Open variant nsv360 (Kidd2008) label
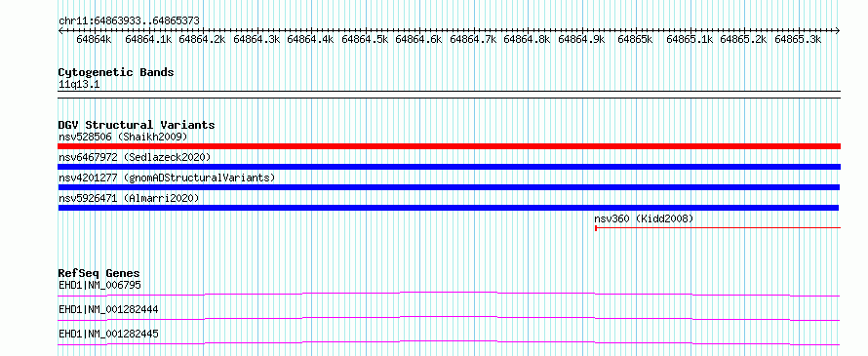Image resolution: width=868 pixels, height=356 pixels. click(x=644, y=218)
